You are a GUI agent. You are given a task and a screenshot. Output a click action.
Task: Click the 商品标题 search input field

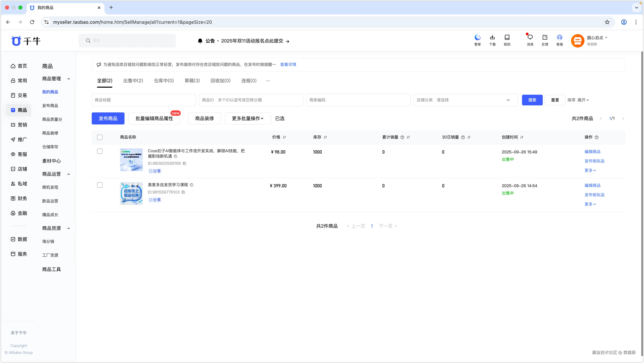[x=144, y=100]
